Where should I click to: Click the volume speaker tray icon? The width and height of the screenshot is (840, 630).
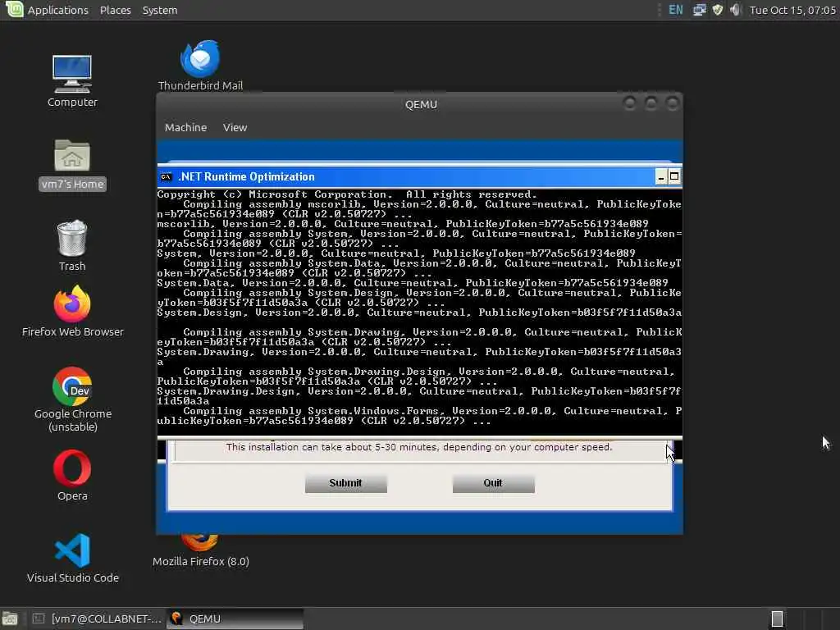(x=736, y=10)
